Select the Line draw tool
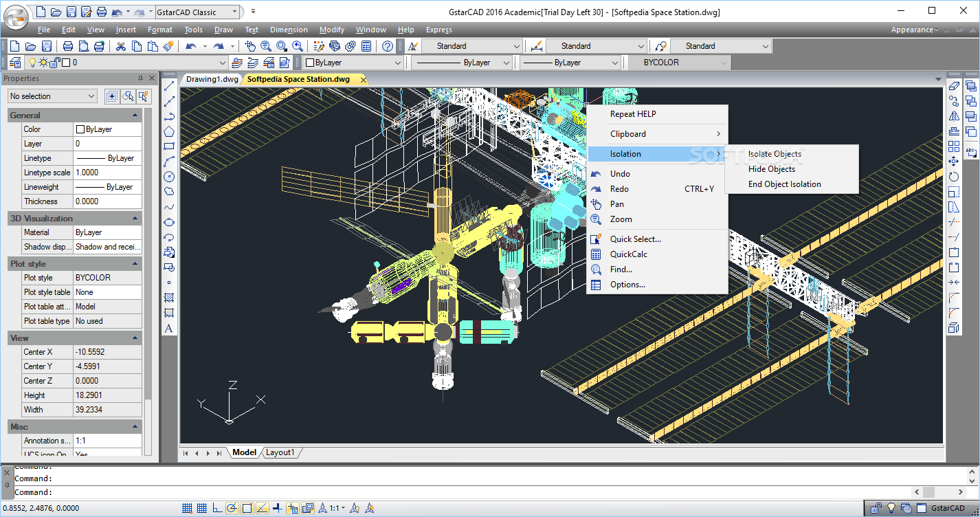Image resolution: width=980 pixels, height=517 pixels. pos(169,86)
